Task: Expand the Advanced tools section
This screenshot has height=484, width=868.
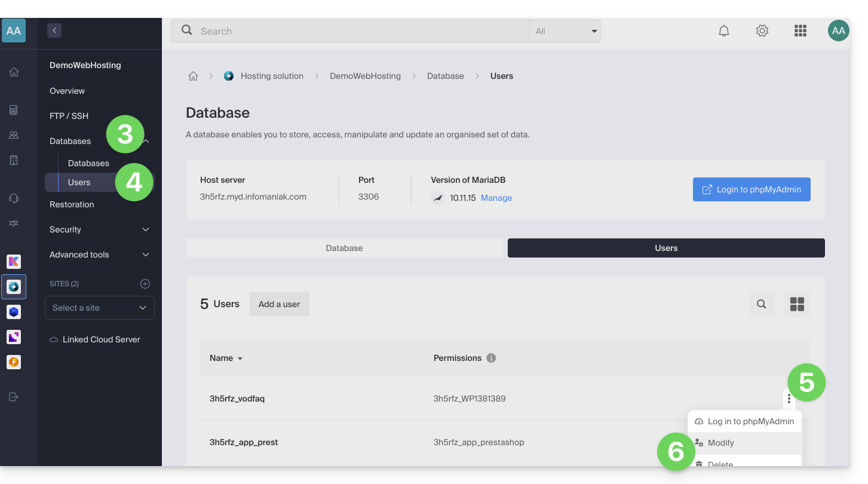Action: tap(99, 255)
